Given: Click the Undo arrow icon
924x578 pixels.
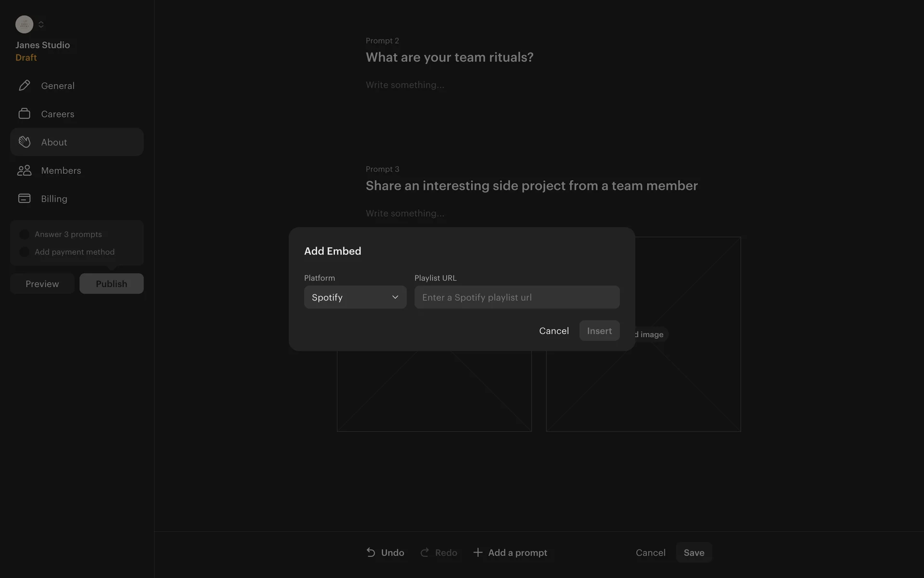Looking at the screenshot, I should (371, 552).
